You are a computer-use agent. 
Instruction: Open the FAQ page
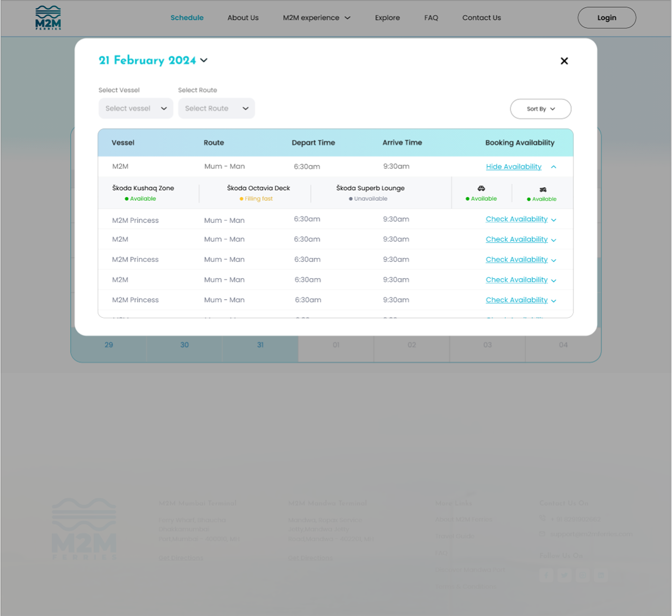point(431,17)
